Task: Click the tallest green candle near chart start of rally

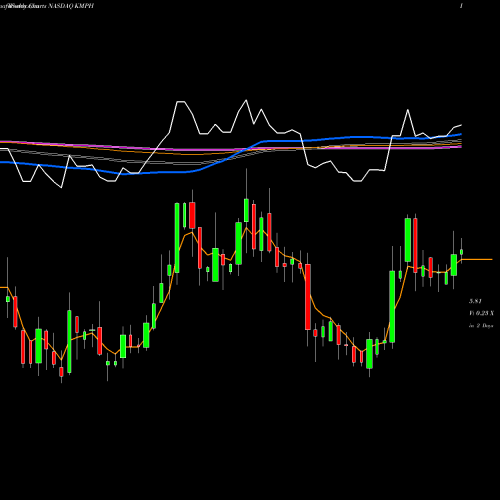Action: click(177, 238)
